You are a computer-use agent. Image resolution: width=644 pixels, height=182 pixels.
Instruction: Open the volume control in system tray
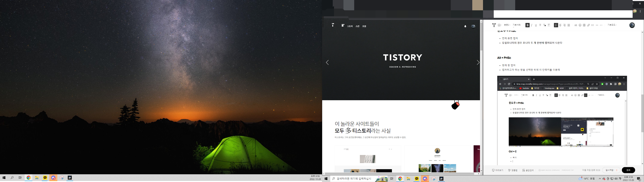click(x=616, y=179)
